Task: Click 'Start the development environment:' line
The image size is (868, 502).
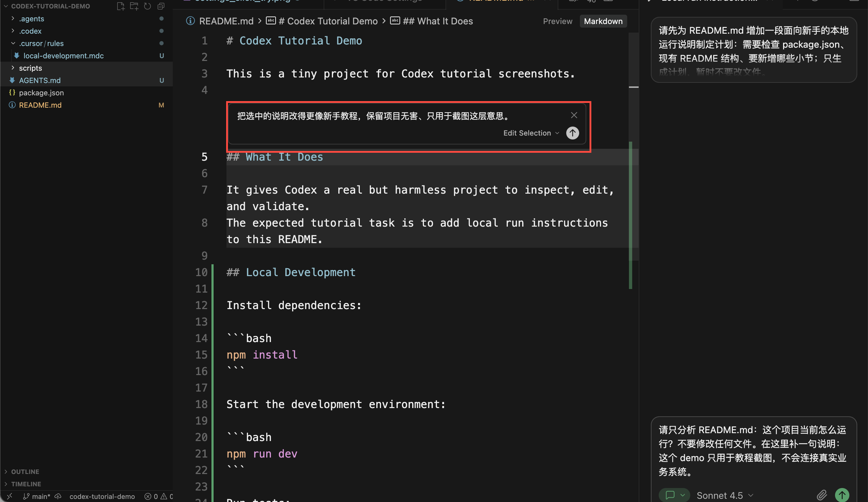Action: 336,404
